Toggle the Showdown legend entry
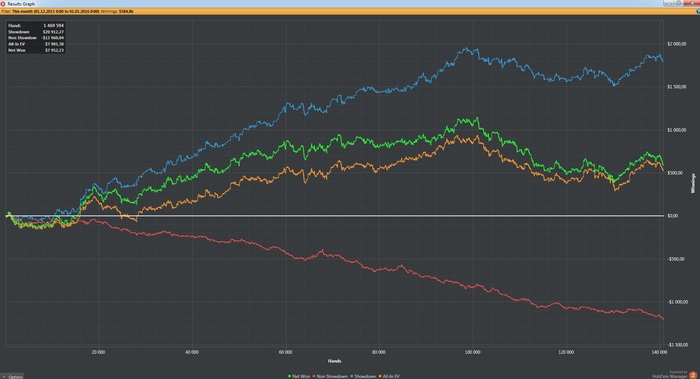Image resolution: width=700 pixels, height=379 pixels. coord(363,376)
